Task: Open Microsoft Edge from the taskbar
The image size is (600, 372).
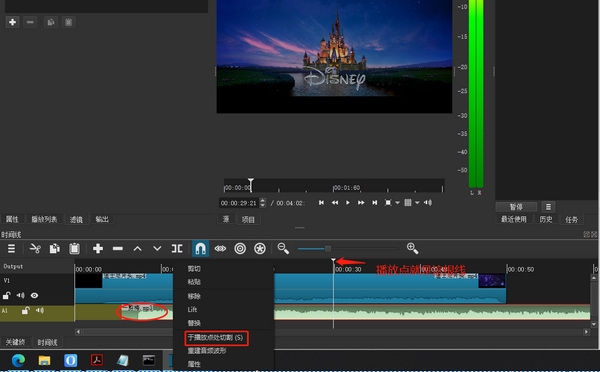Action: coord(18,361)
